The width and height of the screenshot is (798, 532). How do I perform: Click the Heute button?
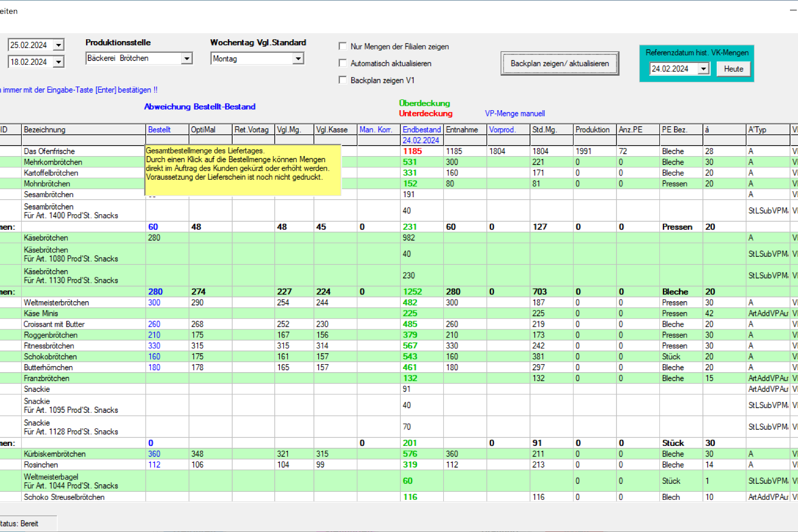734,69
